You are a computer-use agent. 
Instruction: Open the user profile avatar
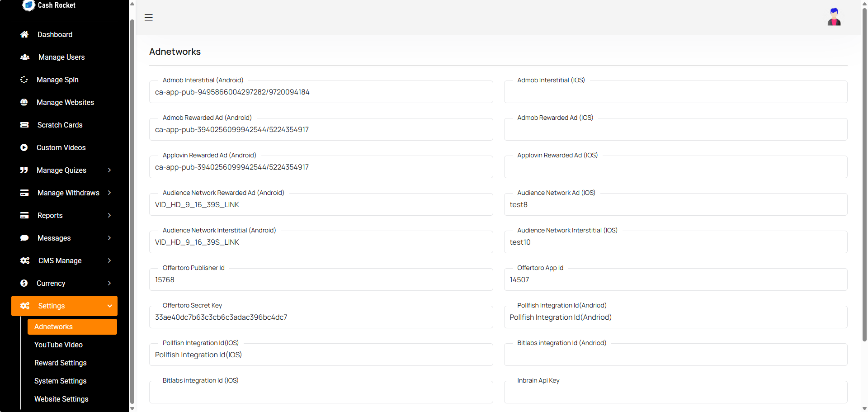tap(834, 17)
